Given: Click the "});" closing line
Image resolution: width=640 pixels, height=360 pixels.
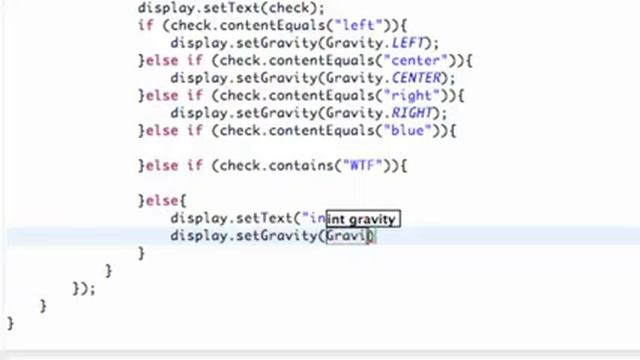Looking at the screenshot, I should (x=84, y=289).
